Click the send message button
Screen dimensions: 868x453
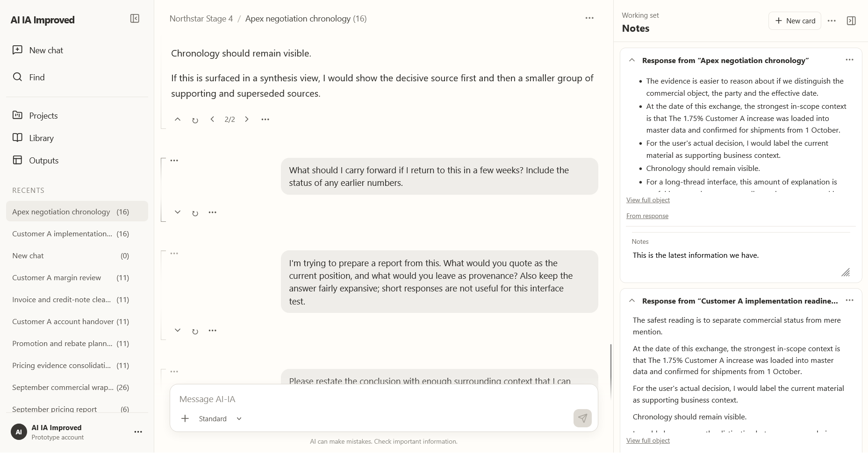point(582,418)
